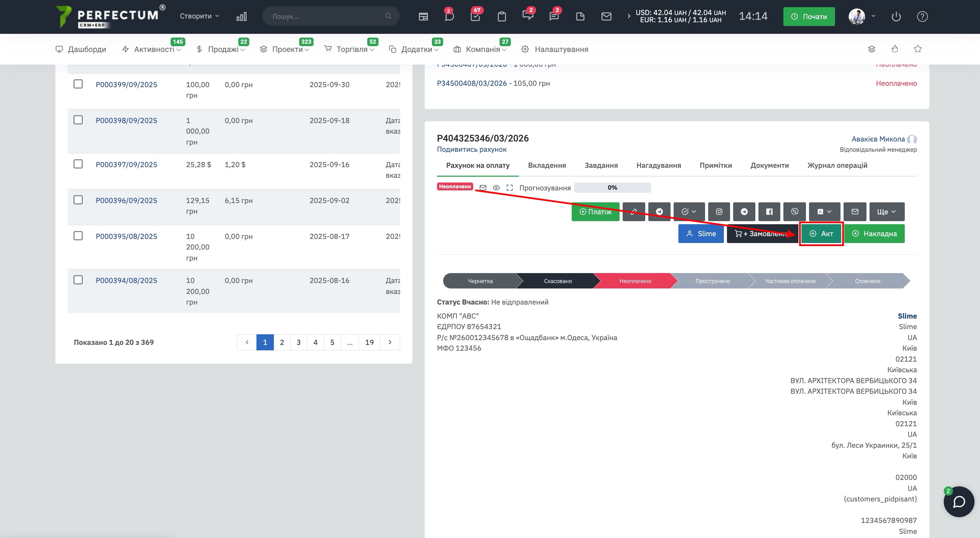The image size is (980, 538).
Task: Toggle fullscreen invoice view icon
Action: click(x=509, y=188)
